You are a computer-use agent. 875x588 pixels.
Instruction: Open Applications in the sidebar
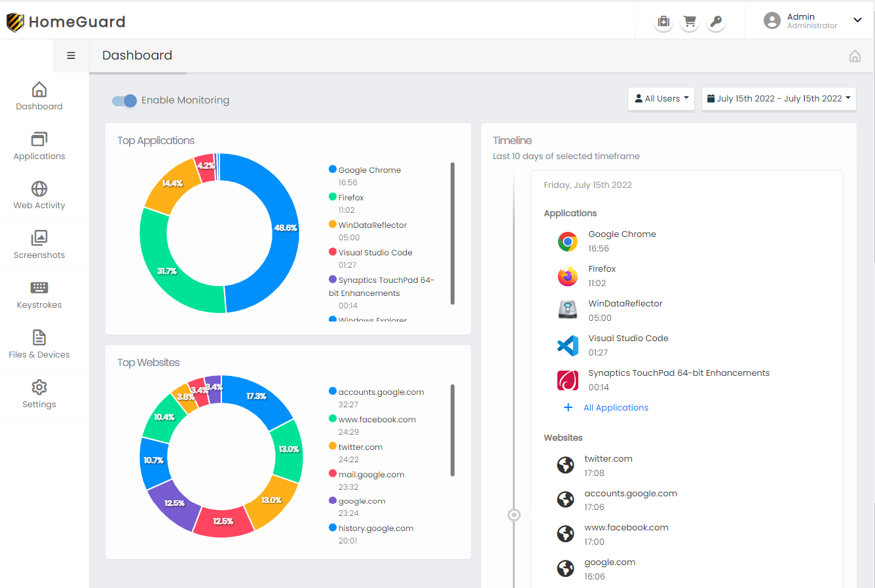[39, 147]
